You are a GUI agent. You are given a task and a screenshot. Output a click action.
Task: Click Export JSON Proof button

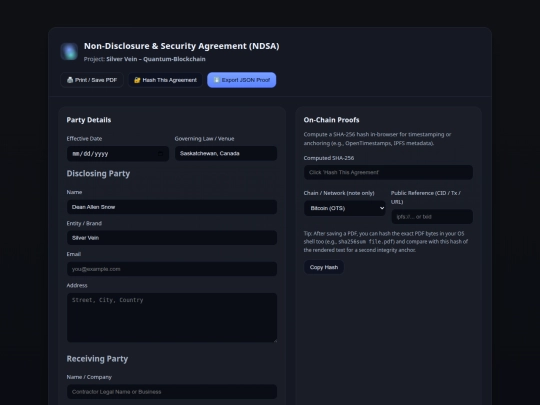[x=241, y=80]
